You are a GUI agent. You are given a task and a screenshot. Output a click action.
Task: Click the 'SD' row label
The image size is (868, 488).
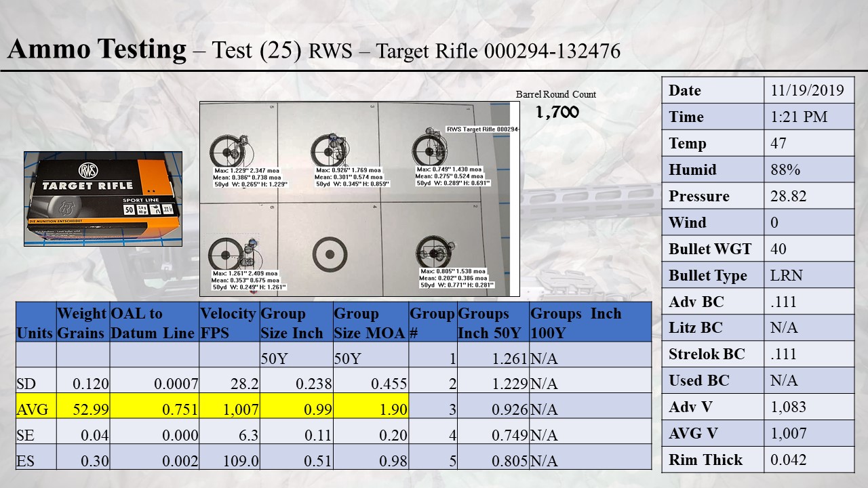click(x=26, y=384)
